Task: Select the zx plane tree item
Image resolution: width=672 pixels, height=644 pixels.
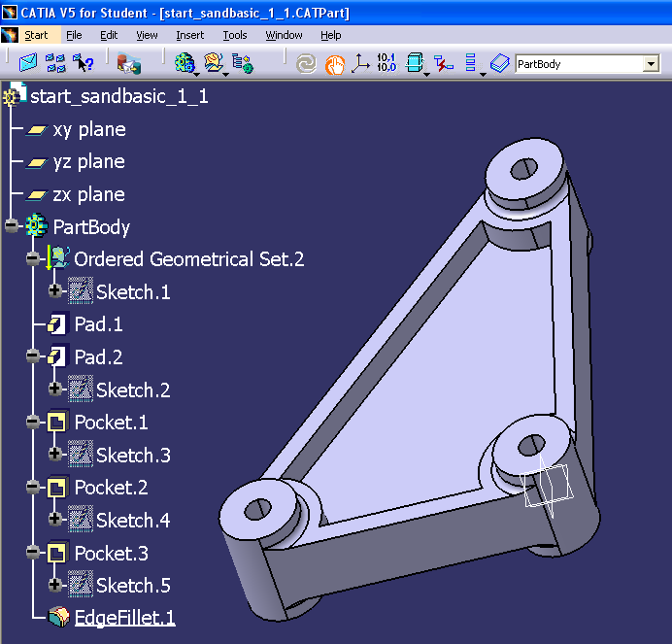Action: point(76,195)
